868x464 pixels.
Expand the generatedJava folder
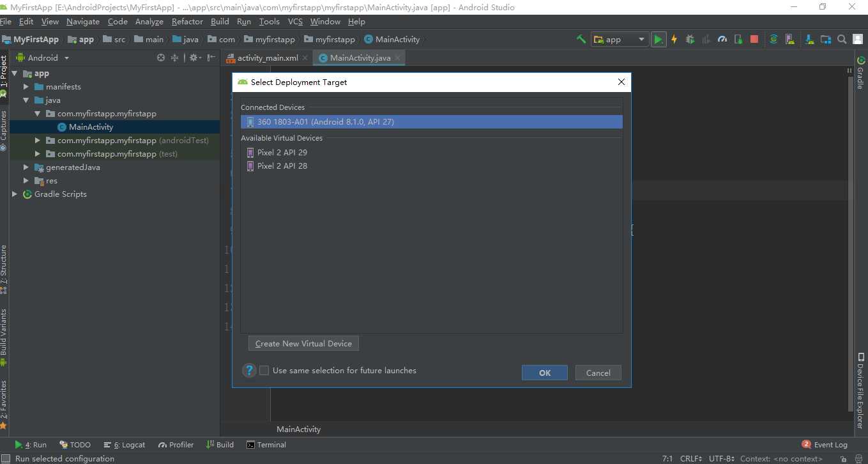[26, 167]
